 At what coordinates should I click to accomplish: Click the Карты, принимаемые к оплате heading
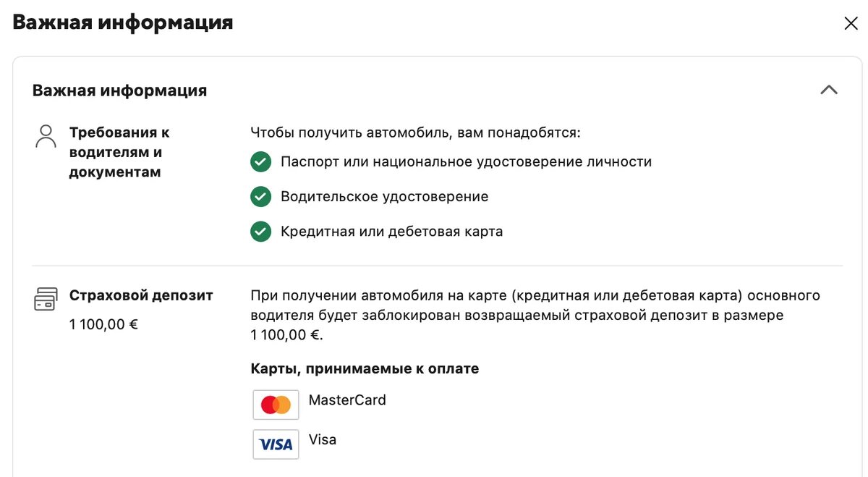tap(365, 368)
